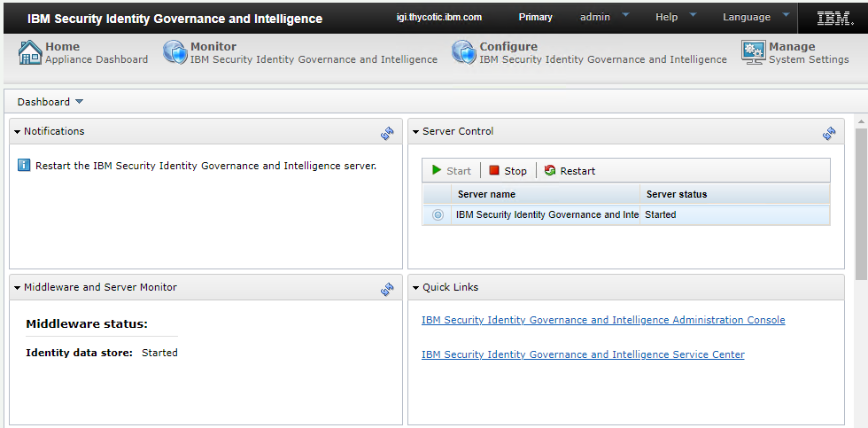This screenshot has height=428, width=868.
Task: Click the IBM Security Identity Governance and Intelligence title
Action: 175,19
